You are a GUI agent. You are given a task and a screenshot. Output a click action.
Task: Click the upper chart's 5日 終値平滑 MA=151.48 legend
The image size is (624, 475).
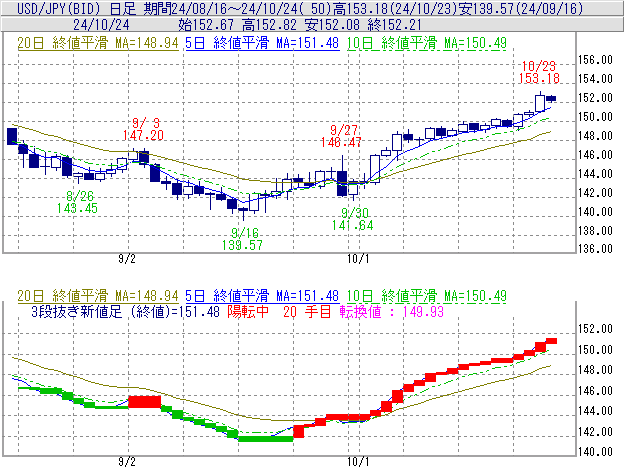(x=262, y=43)
